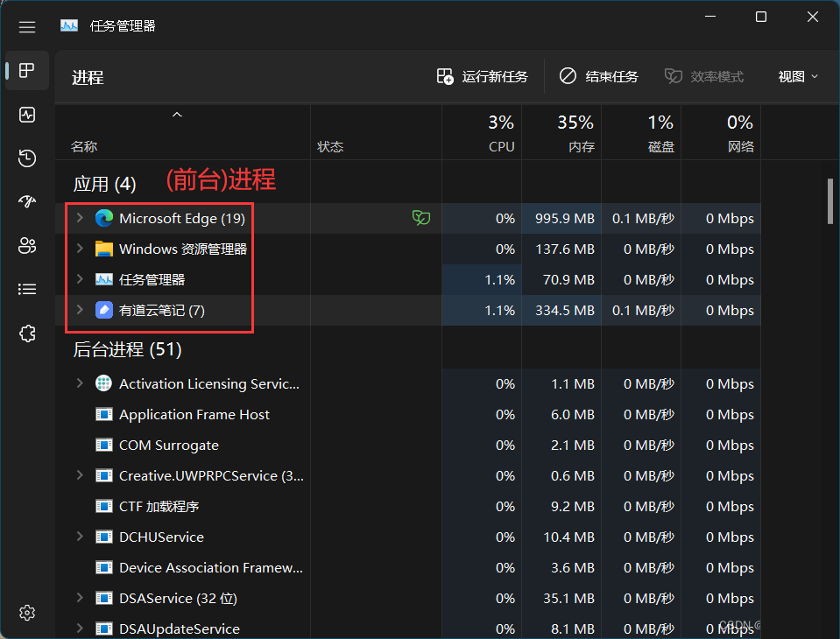Close the Task Manager window
840x639 pixels.
pyautogui.click(x=812, y=18)
